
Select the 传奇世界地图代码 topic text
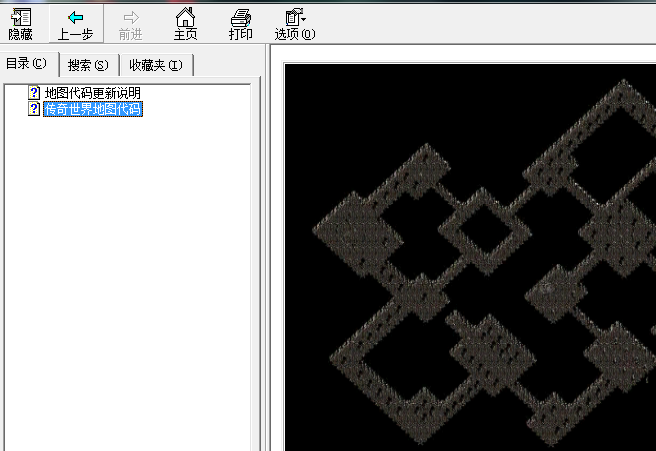tap(93, 109)
